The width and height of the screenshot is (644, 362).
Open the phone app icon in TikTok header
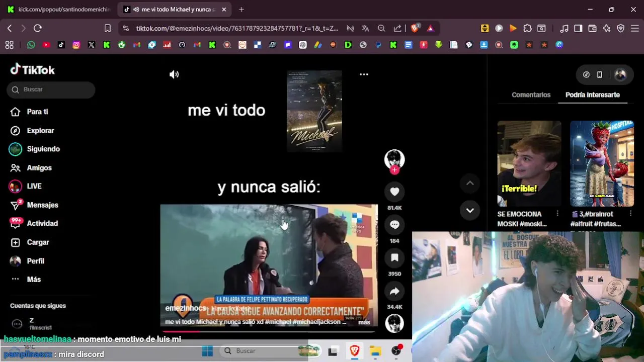pyautogui.click(x=599, y=74)
